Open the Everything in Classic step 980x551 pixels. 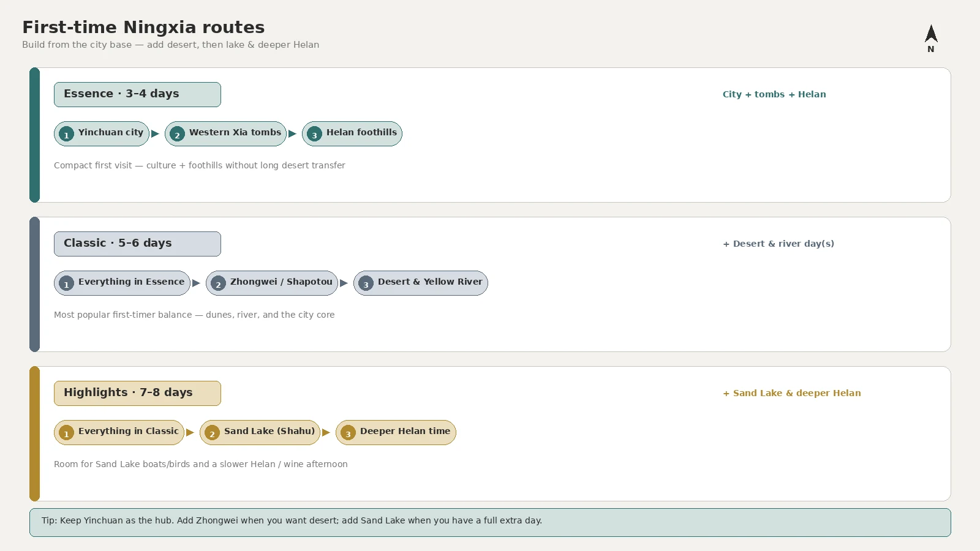coord(119,432)
